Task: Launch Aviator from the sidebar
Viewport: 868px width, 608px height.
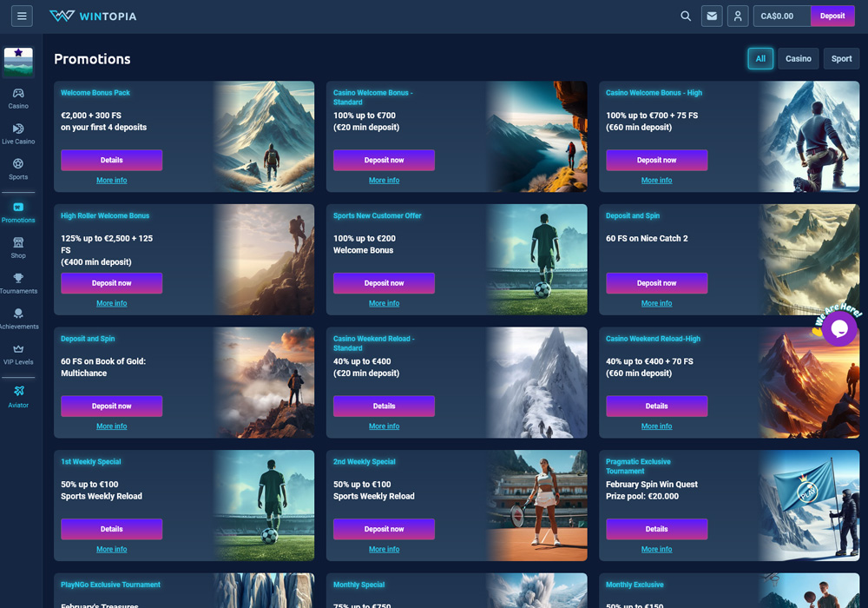Action: pos(18,398)
